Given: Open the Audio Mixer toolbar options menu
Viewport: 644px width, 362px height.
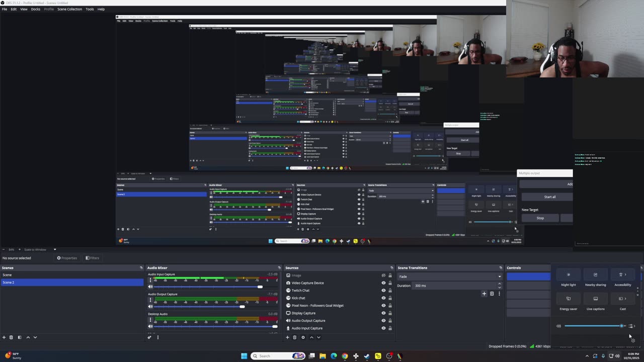Looking at the screenshot, I should click(x=157, y=337).
